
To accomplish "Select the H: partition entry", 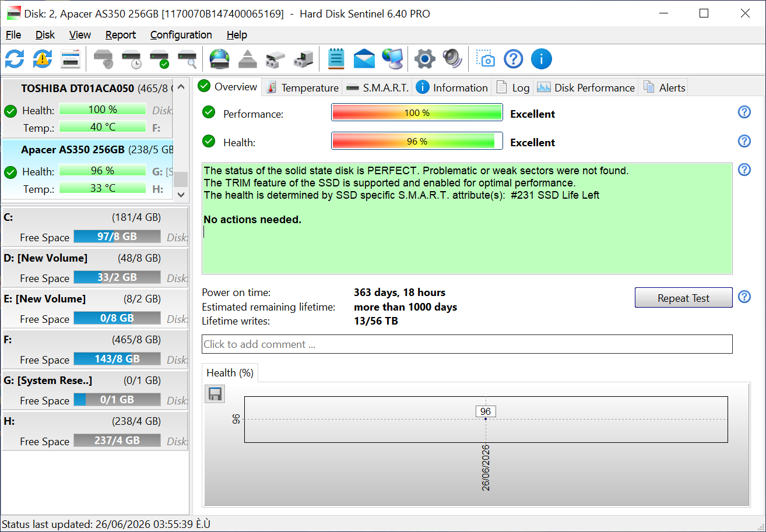I will pyautogui.click(x=95, y=431).
